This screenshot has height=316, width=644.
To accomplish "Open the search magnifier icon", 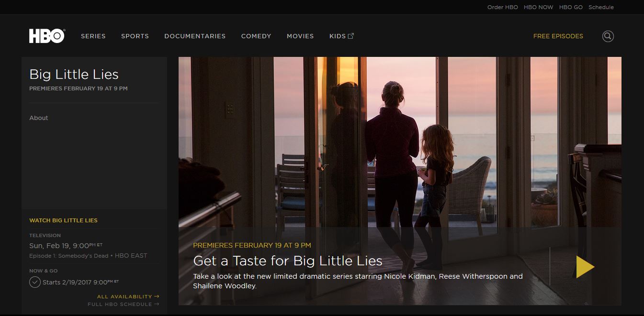I will (608, 36).
